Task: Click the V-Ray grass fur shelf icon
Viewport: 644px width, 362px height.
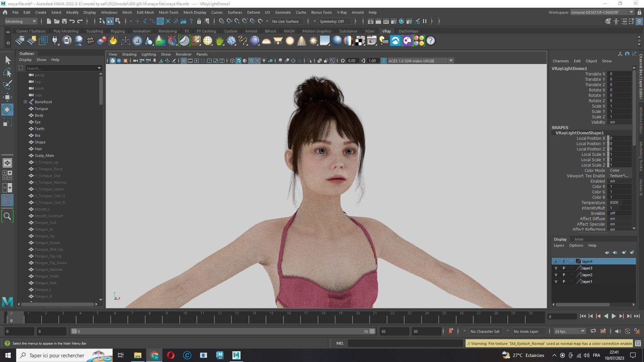Action: tap(219, 41)
